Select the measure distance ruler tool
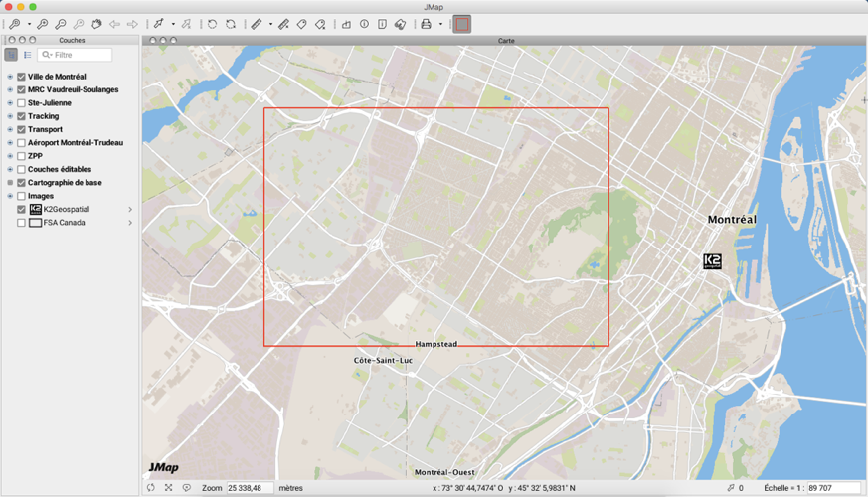 pos(256,23)
